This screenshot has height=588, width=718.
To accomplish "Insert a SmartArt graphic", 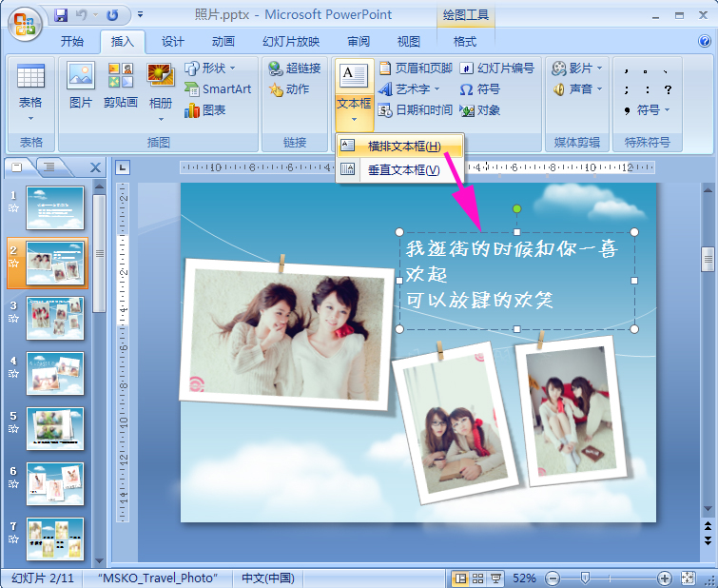I will pos(218,88).
